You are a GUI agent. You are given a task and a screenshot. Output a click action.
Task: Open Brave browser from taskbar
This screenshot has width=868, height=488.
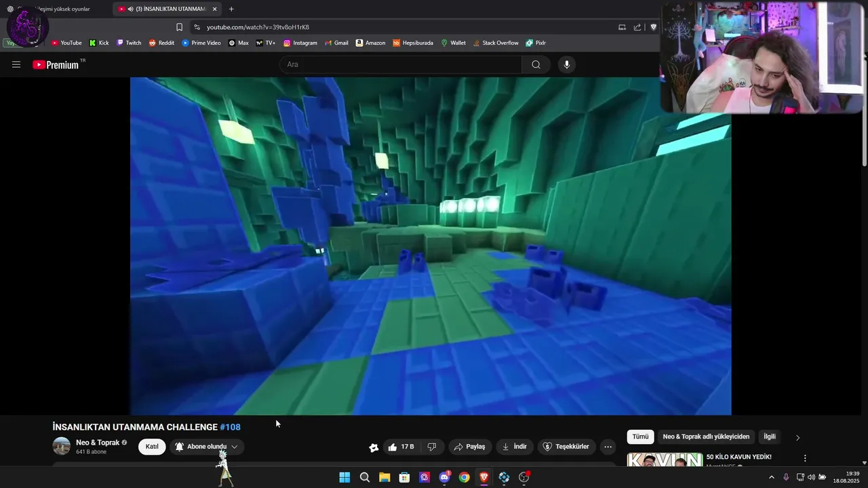pos(484,477)
